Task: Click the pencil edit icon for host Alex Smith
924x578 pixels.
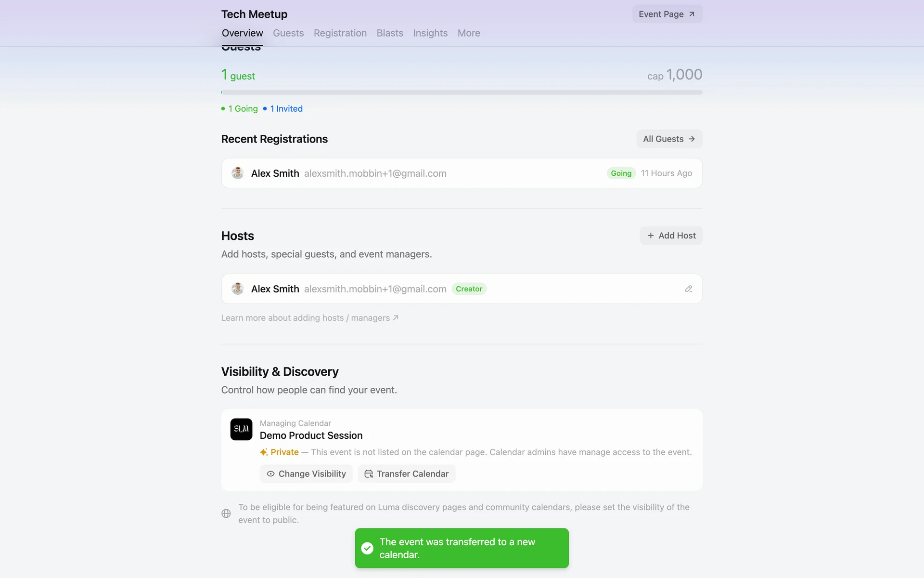Action: (x=688, y=289)
